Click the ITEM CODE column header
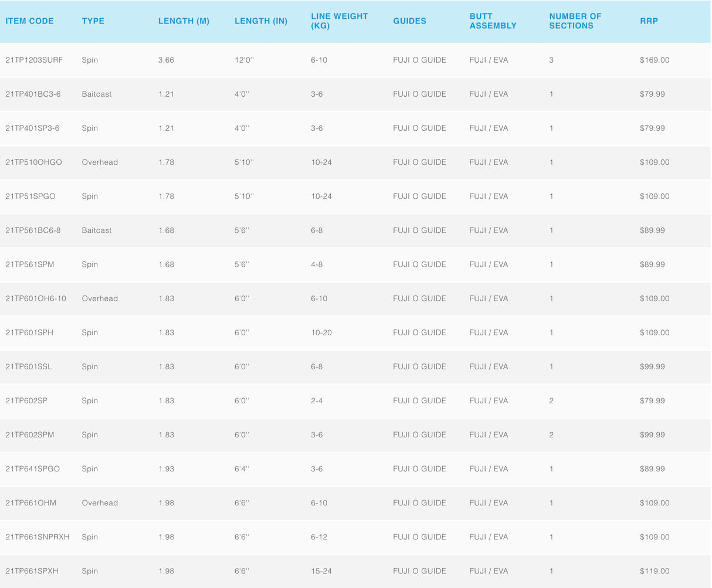Image resolution: width=712 pixels, height=588 pixels. (x=29, y=21)
